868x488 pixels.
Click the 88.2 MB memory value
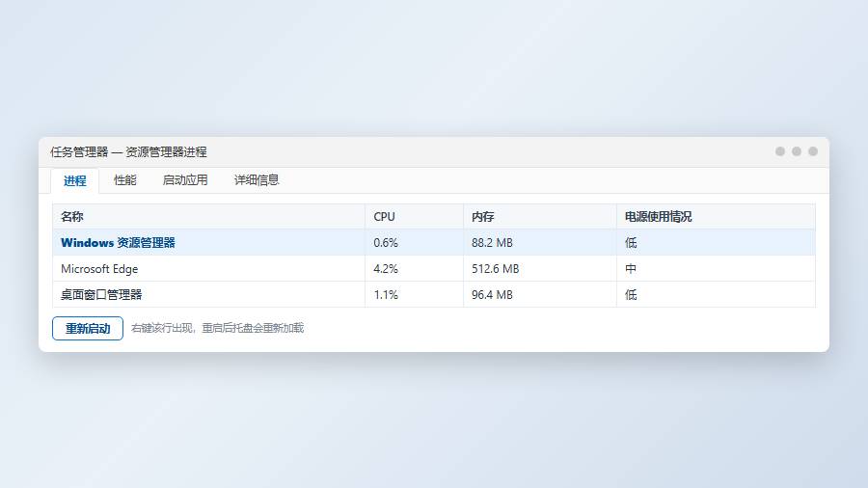[x=492, y=242]
